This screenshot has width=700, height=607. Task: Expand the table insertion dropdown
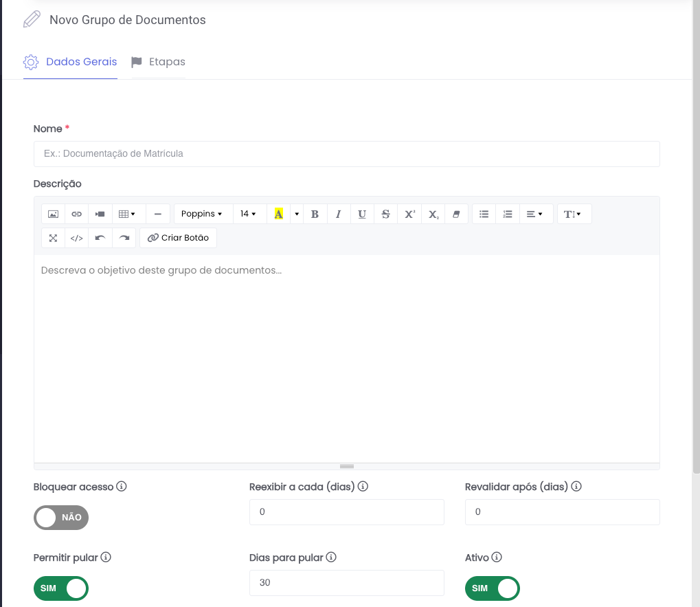(x=127, y=214)
